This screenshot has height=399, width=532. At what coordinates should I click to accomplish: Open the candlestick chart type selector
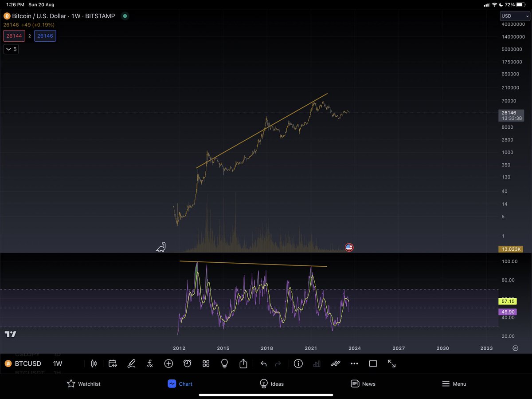point(94,363)
